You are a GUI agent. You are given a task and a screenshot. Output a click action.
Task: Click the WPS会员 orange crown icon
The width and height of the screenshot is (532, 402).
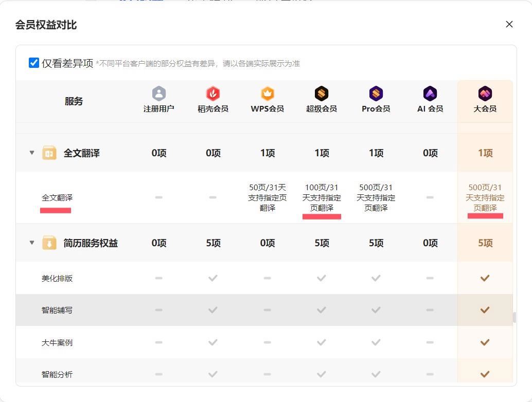click(268, 94)
